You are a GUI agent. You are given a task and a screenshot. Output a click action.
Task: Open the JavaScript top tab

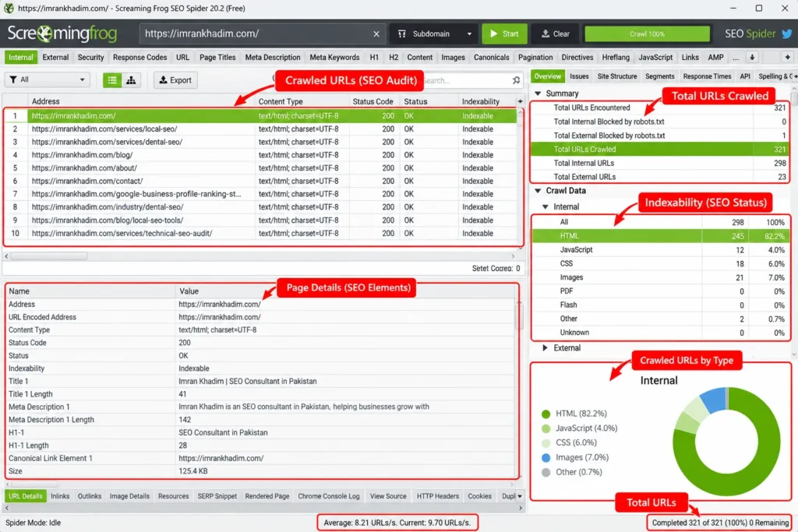(655, 58)
